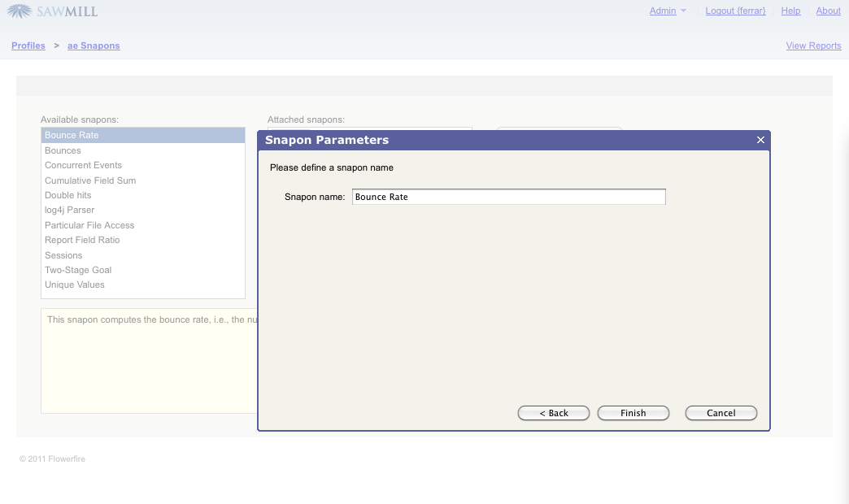849x504 pixels.
Task: Select Two-Stage Goal snapon
Action: pos(78,270)
